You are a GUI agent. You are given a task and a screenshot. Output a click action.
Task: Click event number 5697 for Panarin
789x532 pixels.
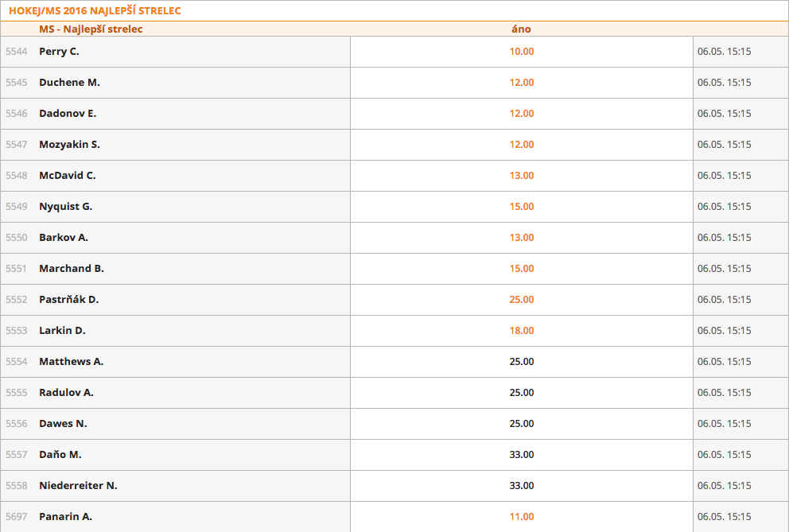point(16,517)
